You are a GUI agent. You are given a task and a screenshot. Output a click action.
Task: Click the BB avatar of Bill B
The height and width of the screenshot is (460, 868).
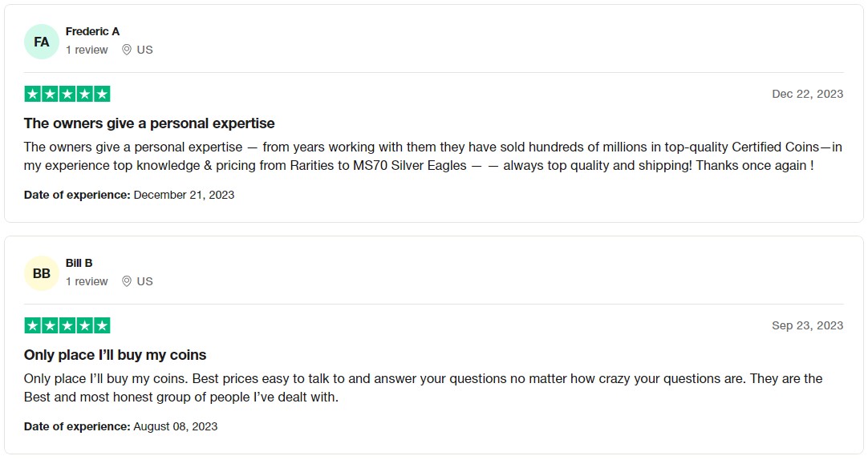tap(42, 273)
